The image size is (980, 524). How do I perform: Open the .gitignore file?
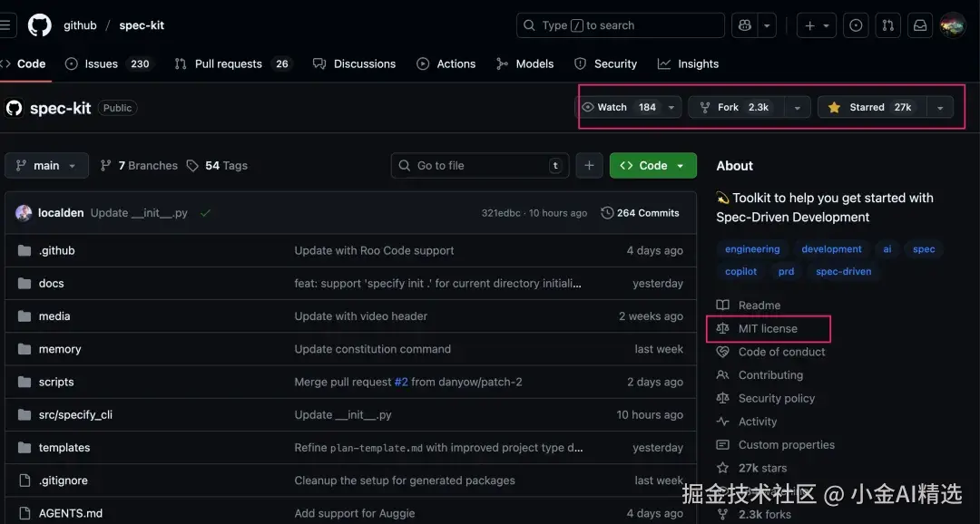[64, 480]
